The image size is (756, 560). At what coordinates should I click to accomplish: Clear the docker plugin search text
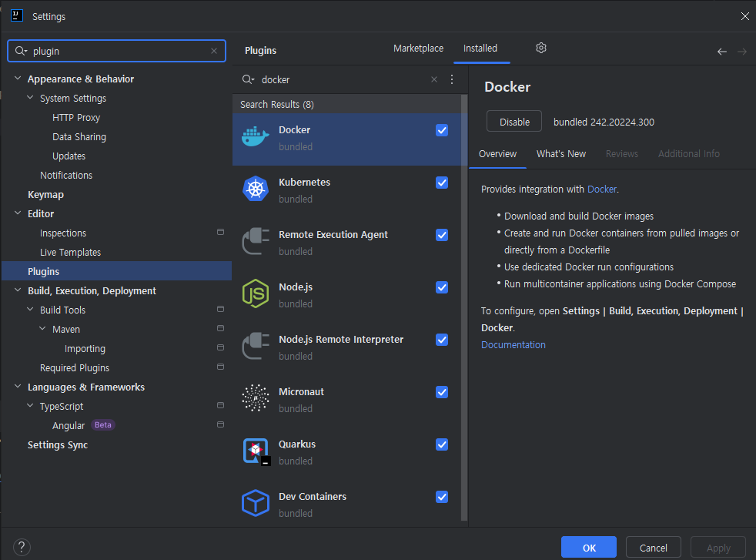434,79
